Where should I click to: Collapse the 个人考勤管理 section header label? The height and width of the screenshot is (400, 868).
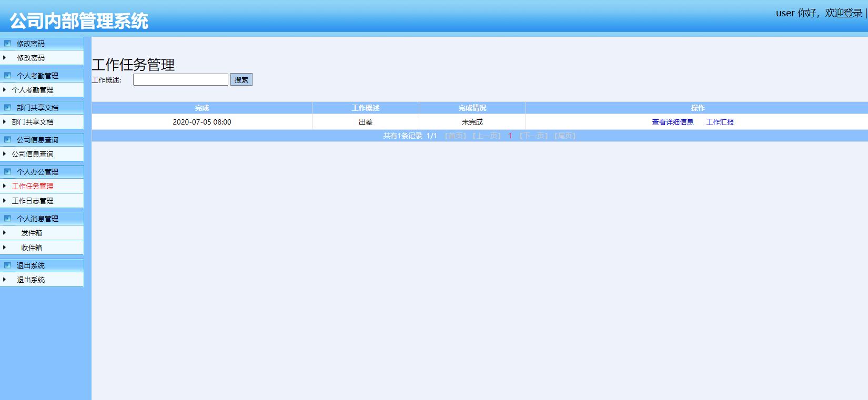(x=37, y=76)
